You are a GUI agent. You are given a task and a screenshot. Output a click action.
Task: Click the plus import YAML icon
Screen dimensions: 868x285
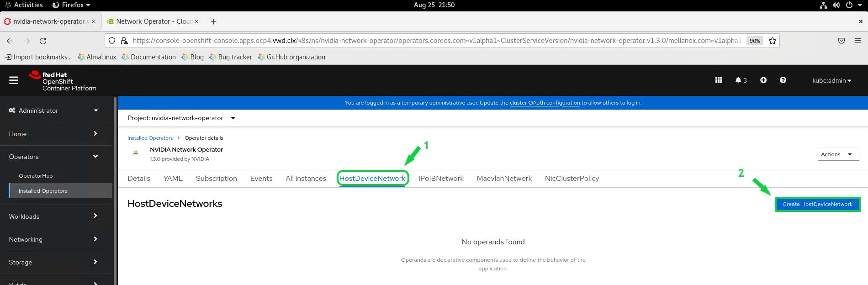pyautogui.click(x=763, y=80)
